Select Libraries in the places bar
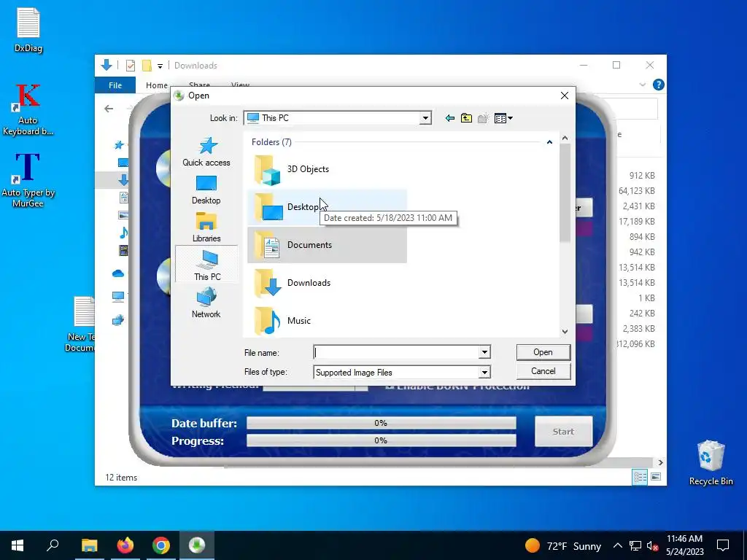Viewport: 747px width, 560px height. tap(206, 227)
